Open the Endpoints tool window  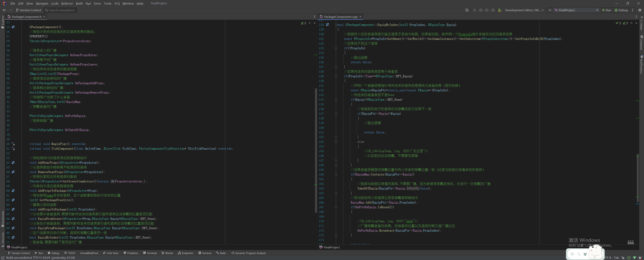(x=185, y=253)
